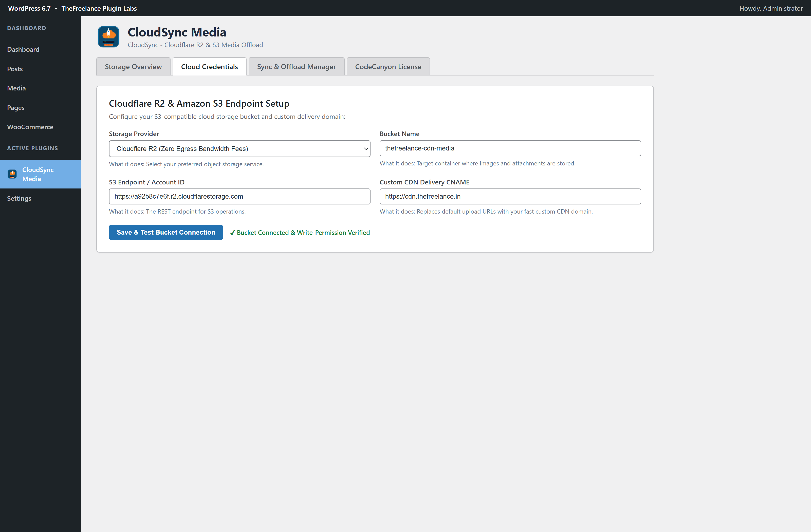Click the DASHBOARD sidebar section header
This screenshot has width=811, height=532.
pos(27,28)
